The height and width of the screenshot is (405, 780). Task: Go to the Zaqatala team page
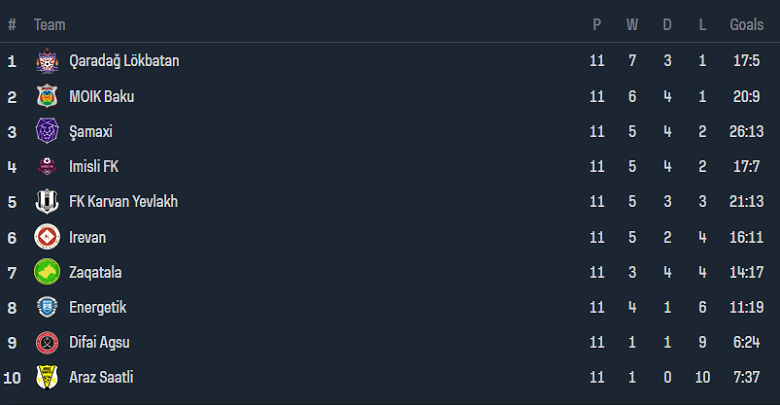click(95, 272)
